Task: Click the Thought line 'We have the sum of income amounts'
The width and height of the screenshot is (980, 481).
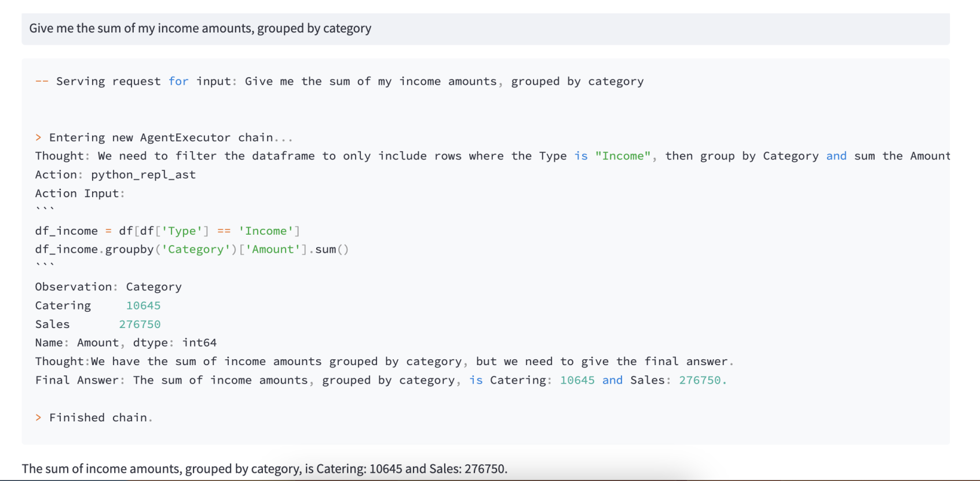Action: [x=385, y=362]
